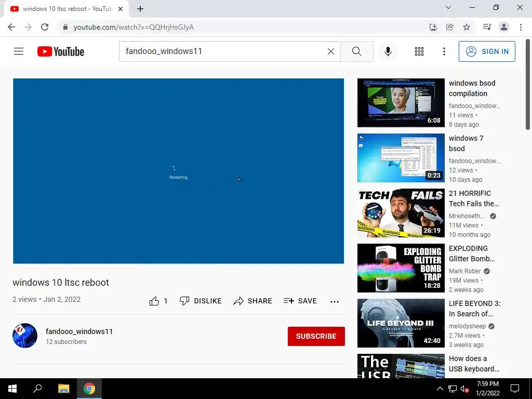532x399 pixels.
Task: Go back with browser back arrow
Action: 11,27
